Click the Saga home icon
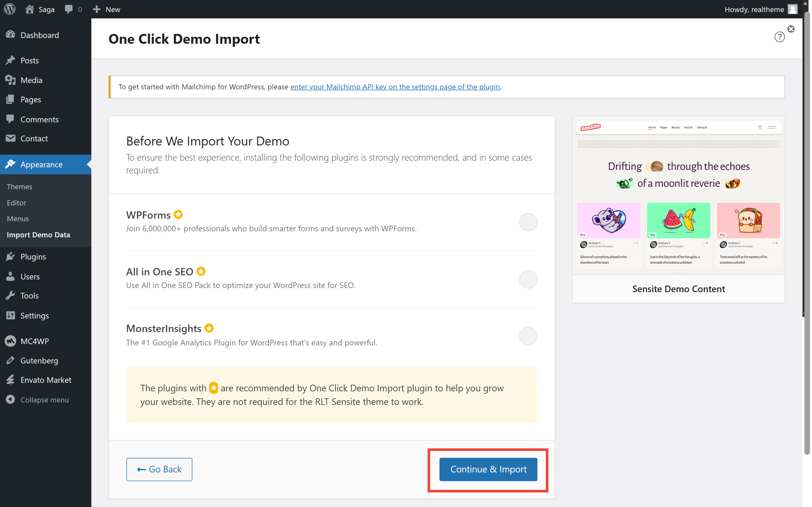Screen dimensions: 812x507 [29, 9]
